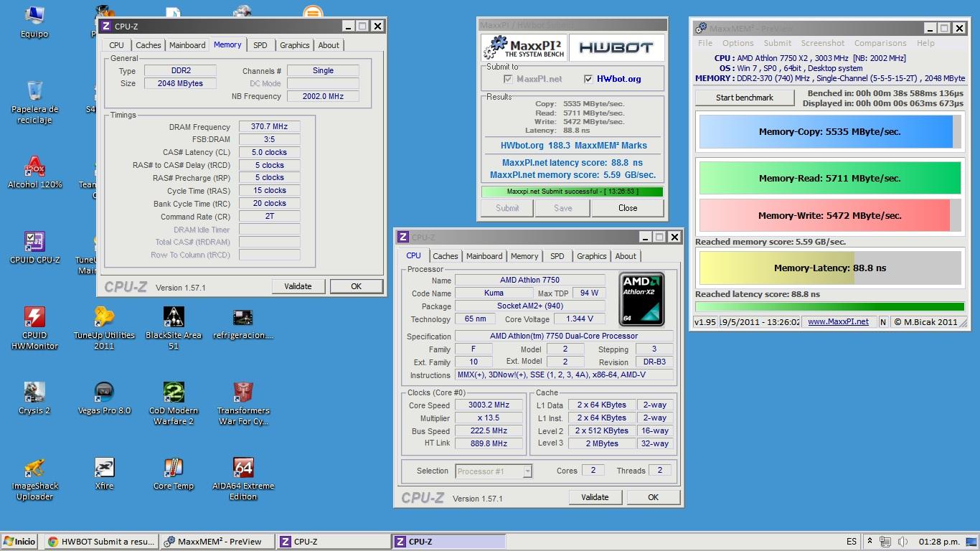Launch CPUID HWMonitor desktop shortcut

click(34, 328)
